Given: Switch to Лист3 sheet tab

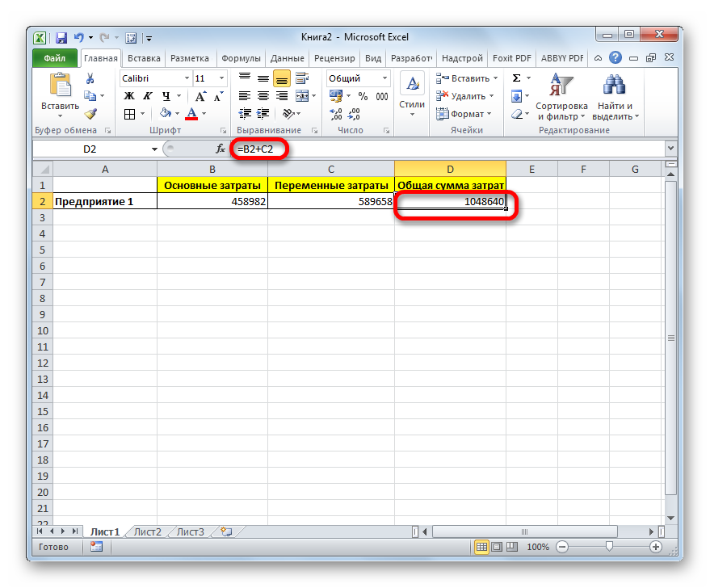Looking at the screenshot, I should [x=190, y=532].
